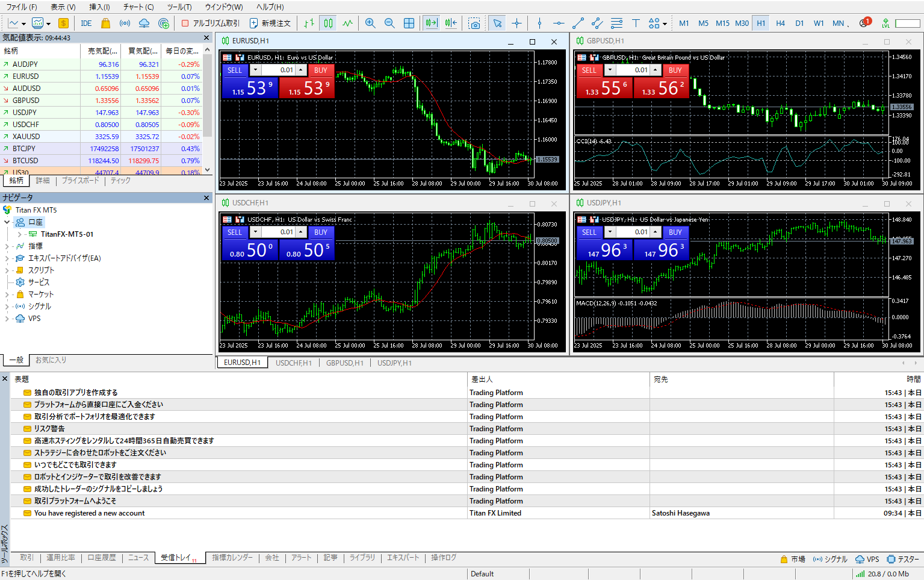Toggle chart shift from right edge

[451, 23]
